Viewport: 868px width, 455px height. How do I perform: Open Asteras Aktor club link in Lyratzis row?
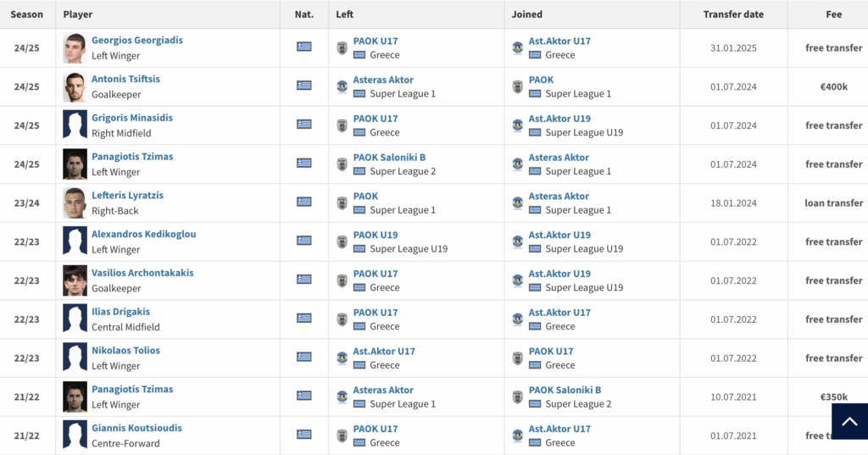559,197
